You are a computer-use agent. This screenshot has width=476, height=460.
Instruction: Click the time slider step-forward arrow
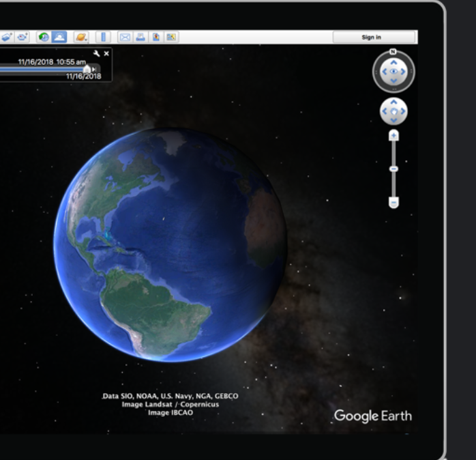pos(94,70)
